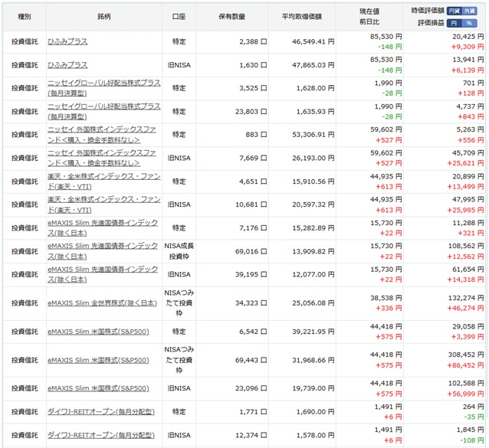Select the 308,452 円 valuation cell
The width and height of the screenshot is (489, 448).
pos(466,355)
